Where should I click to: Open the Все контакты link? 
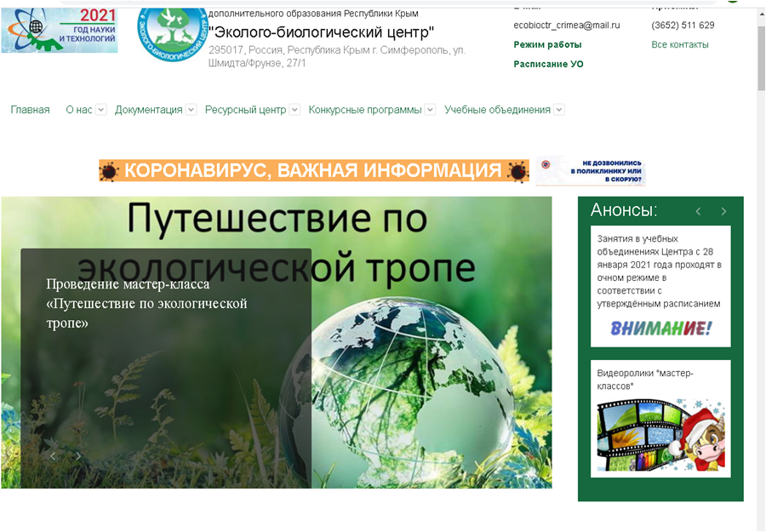pyautogui.click(x=679, y=44)
